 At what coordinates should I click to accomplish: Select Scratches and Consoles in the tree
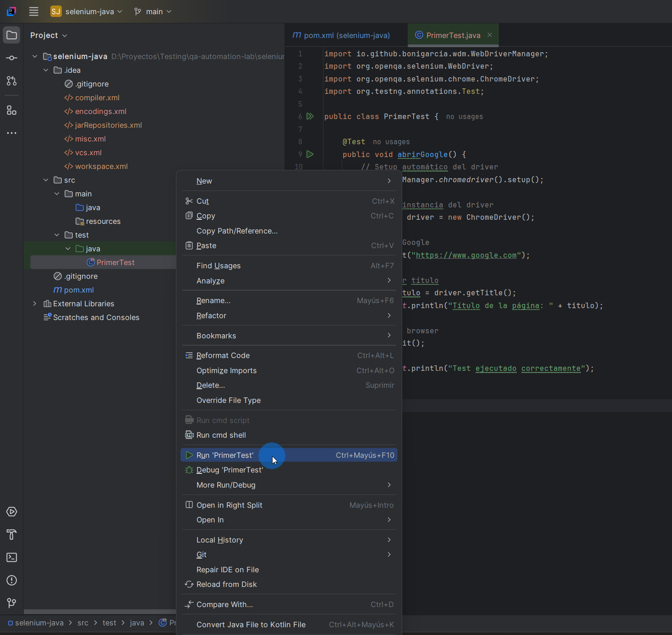[x=95, y=317]
